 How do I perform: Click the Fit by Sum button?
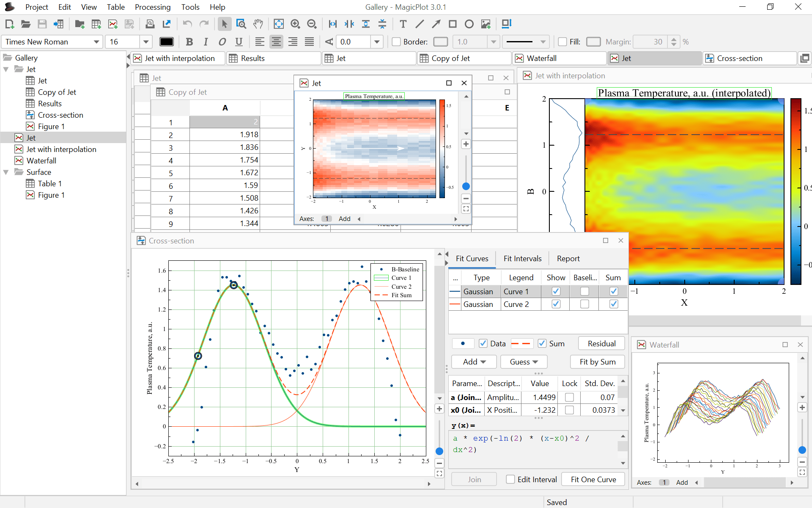[x=597, y=362]
